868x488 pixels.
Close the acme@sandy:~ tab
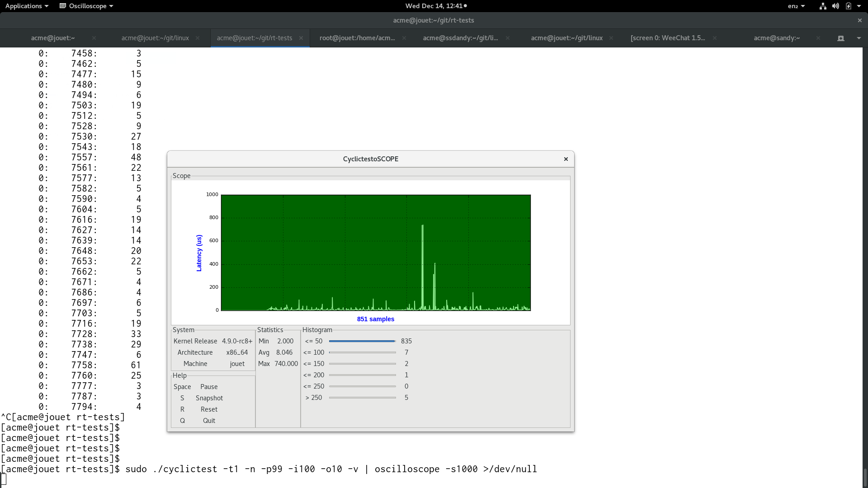pos(818,38)
